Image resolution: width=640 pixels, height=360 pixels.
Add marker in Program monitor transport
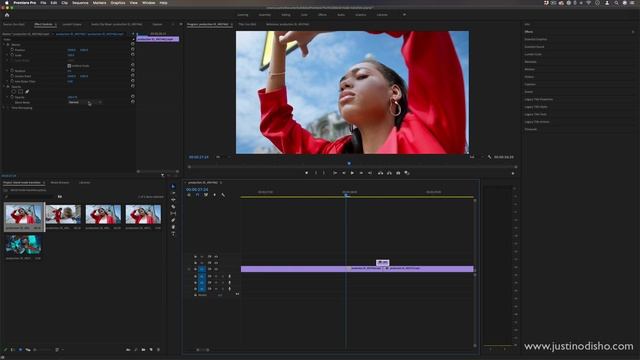pos(307,173)
